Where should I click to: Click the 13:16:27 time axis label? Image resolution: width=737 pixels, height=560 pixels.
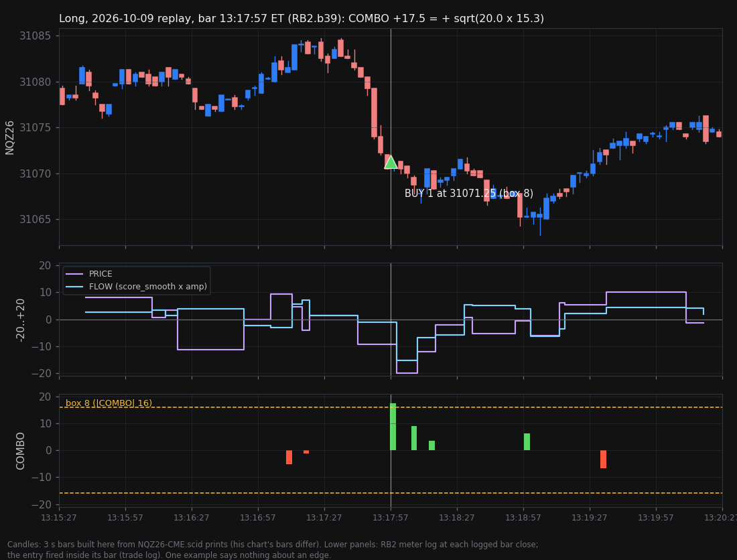click(192, 517)
